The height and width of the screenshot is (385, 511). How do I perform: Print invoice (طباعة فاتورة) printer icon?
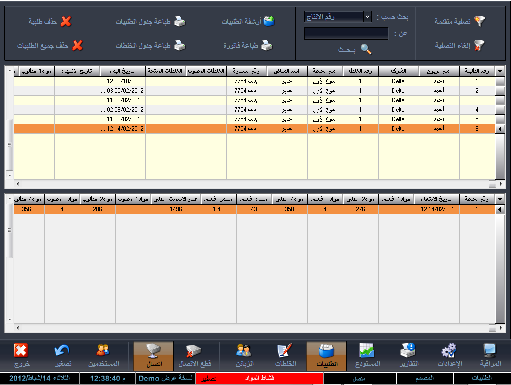point(267,45)
